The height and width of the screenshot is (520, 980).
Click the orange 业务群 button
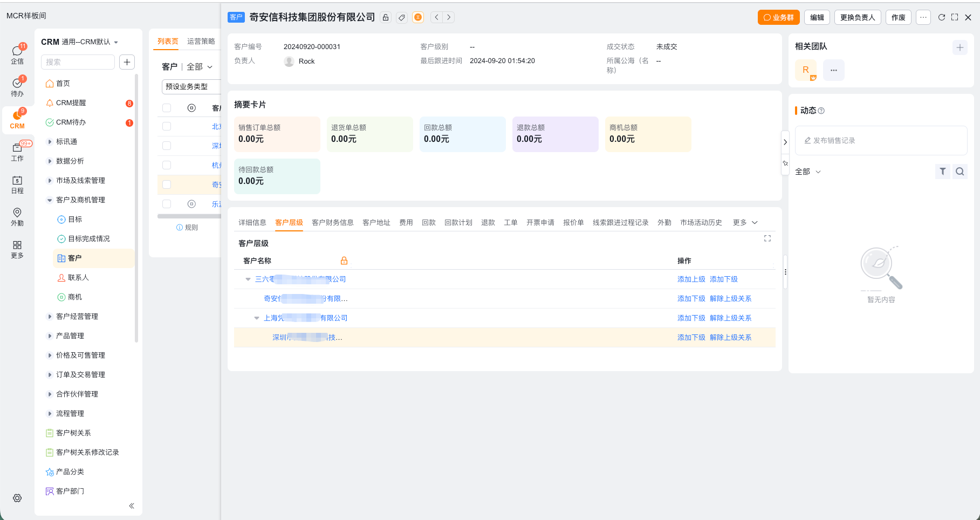click(x=778, y=17)
